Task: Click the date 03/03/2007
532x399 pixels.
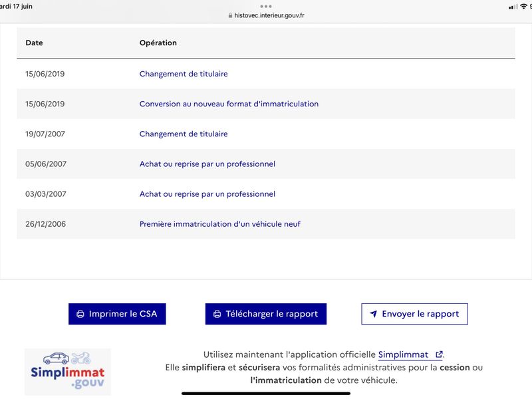Action: 46,194
